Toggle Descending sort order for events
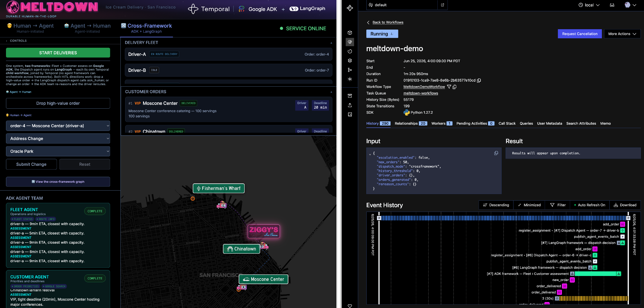The image size is (644, 308). (x=496, y=205)
